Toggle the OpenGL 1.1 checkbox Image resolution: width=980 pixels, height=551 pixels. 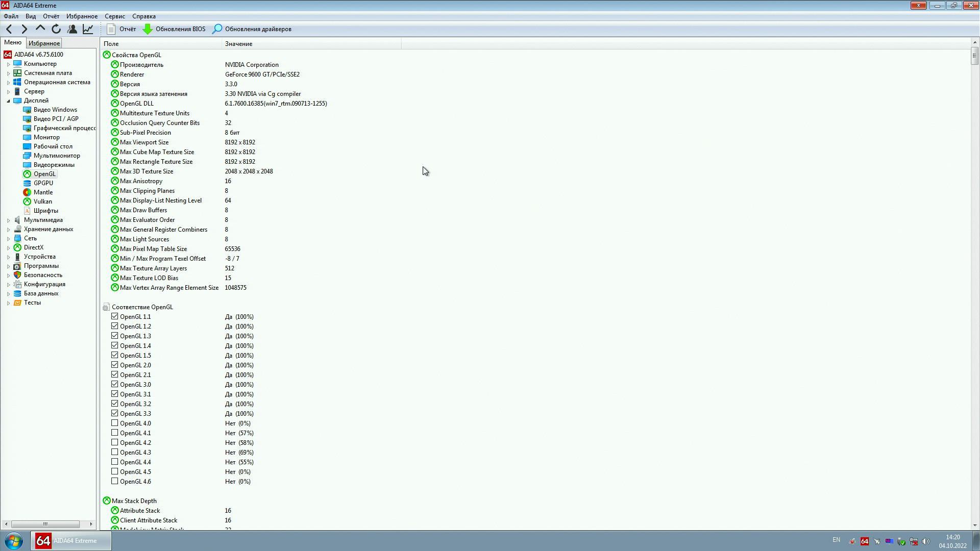(x=115, y=316)
